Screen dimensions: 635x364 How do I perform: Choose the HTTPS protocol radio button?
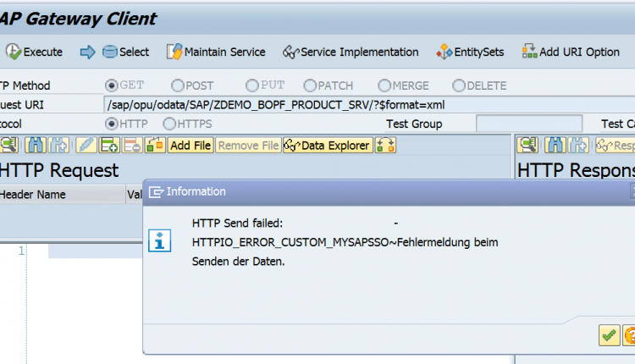pos(169,124)
